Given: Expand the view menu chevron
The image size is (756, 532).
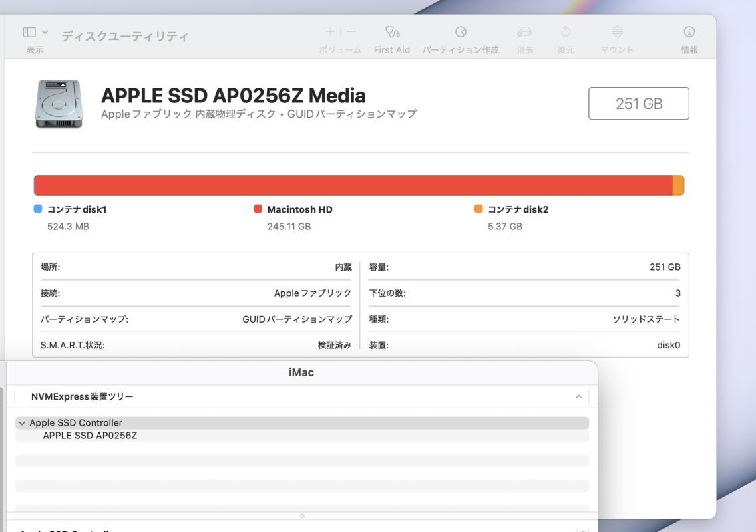Looking at the screenshot, I should [x=45, y=33].
